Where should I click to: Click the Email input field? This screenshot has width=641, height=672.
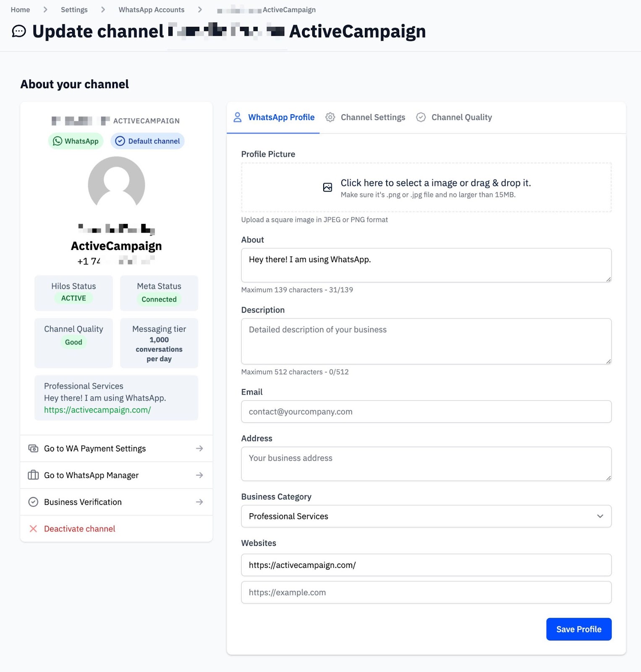(x=426, y=412)
